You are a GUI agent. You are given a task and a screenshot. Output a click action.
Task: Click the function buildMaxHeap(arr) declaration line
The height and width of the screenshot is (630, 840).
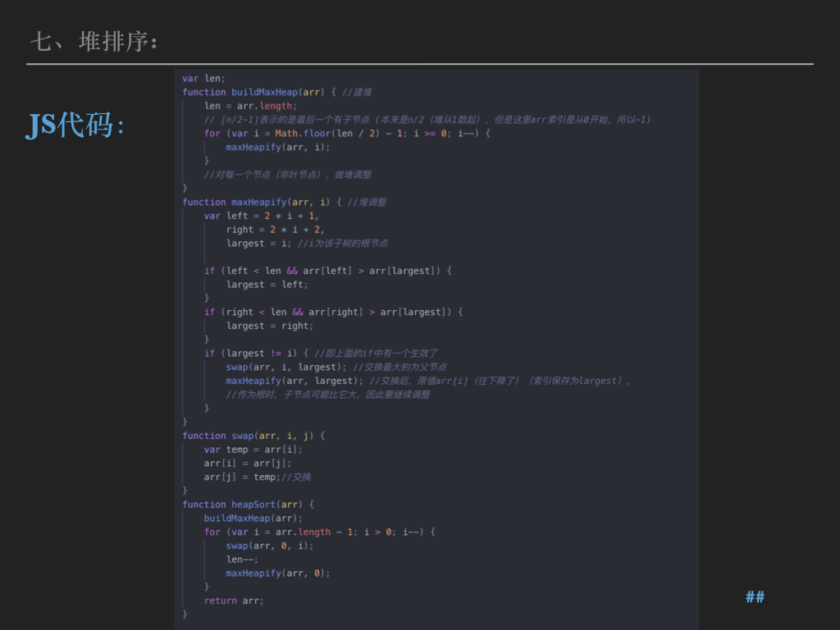pyautogui.click(x=254, y=92)
